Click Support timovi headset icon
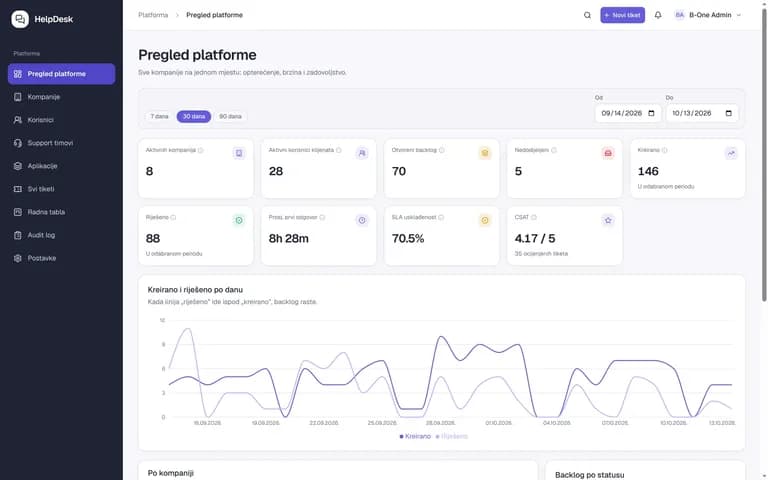 click(18, 143)
